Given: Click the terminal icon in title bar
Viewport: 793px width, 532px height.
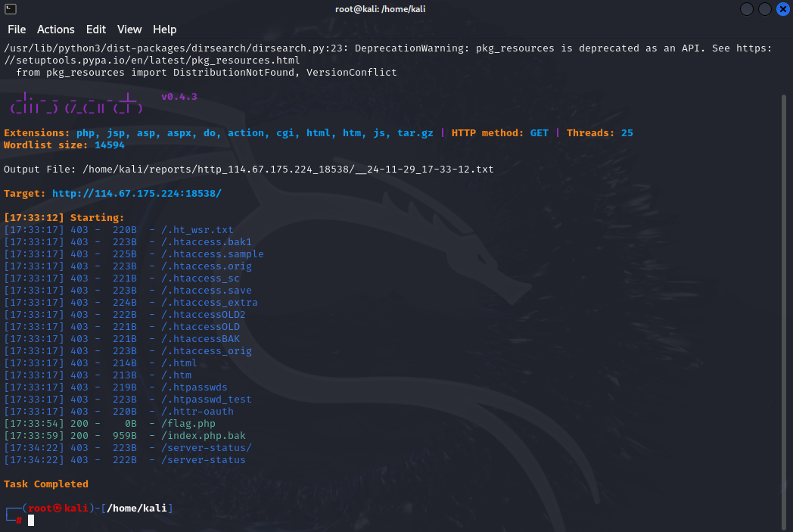Looking at the screenshot, I should [x=9, y=9].
